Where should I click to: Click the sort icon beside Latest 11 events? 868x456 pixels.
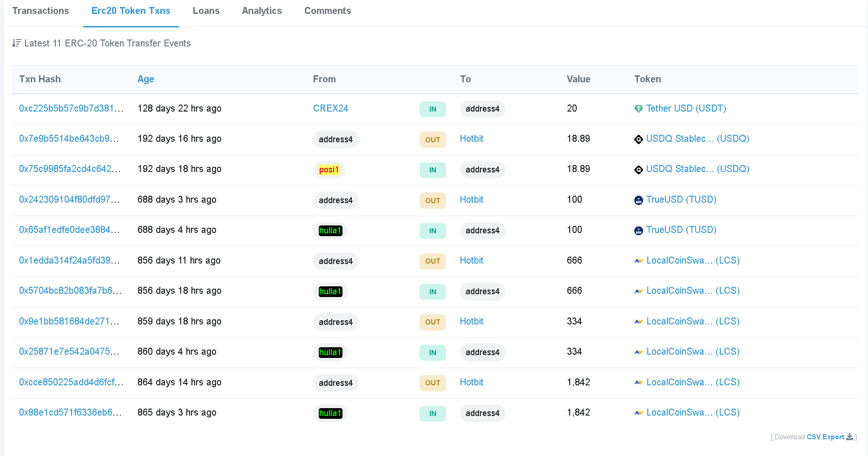[x=16, y=43]
